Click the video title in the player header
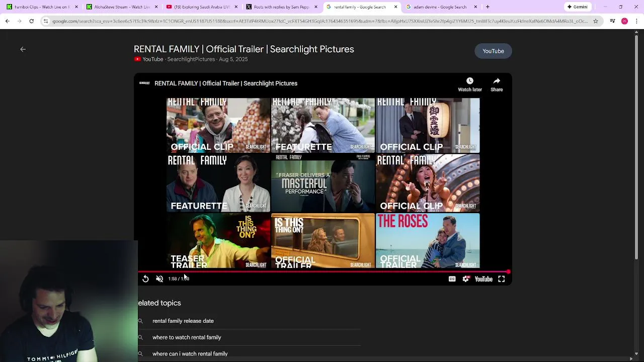This screenshot has height=362, width=644. pos(226,83)
